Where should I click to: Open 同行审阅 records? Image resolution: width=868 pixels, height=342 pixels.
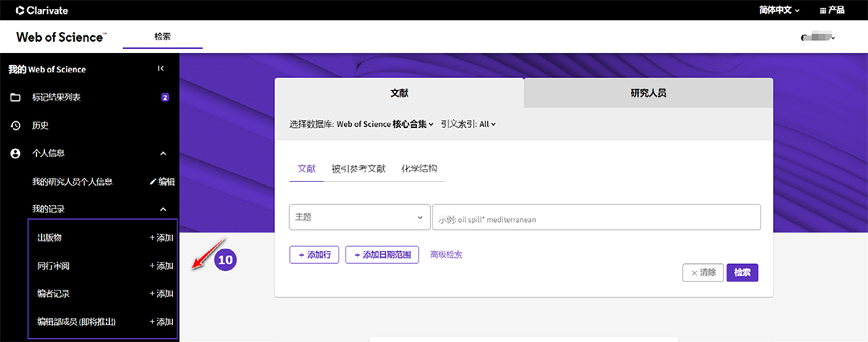pyautogui.click(x=53, y=266)
